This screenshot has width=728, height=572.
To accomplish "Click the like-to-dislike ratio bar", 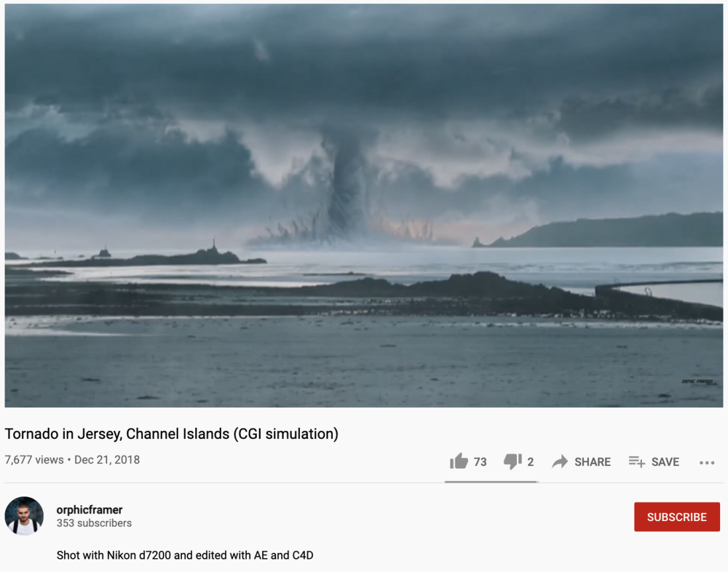I will (492, 482).
